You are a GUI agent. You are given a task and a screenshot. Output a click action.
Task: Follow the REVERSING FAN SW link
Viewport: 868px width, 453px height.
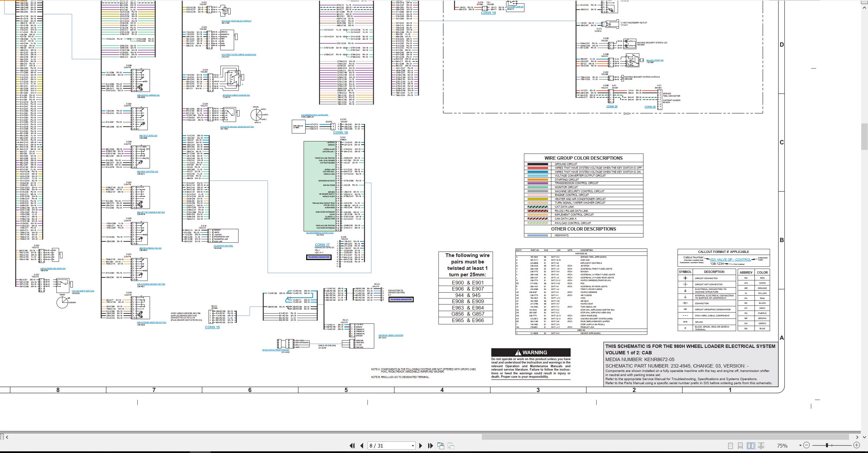tap(150, 248)
